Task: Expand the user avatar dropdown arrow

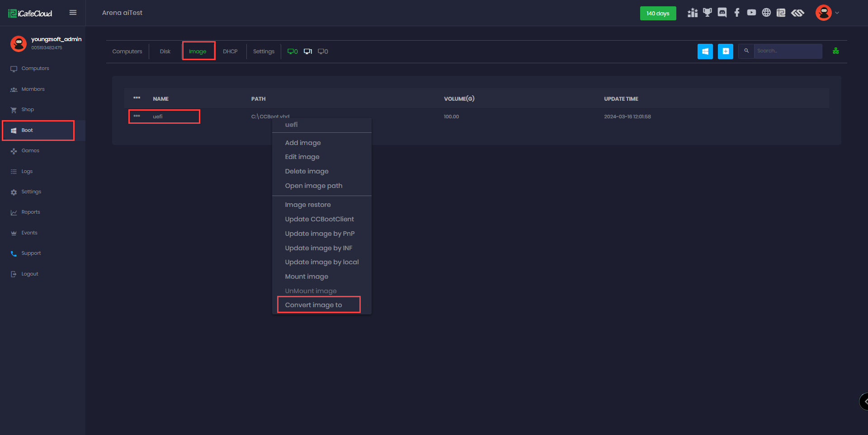Action: tap(837, 13)
